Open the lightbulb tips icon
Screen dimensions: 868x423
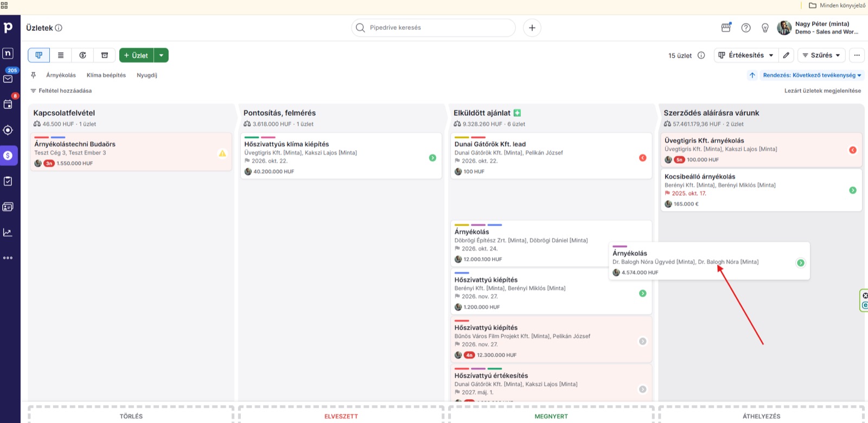pyautogui.click(x=765, y=28)
